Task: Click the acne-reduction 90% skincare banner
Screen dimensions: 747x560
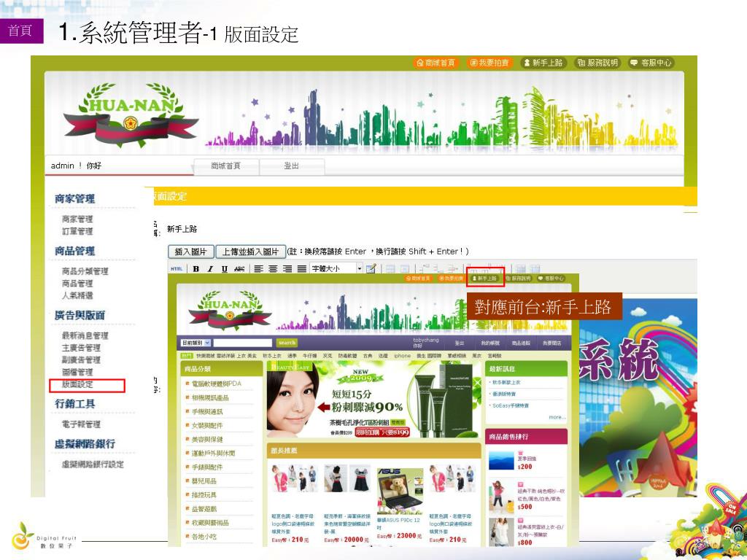Action: click(373, 399)
